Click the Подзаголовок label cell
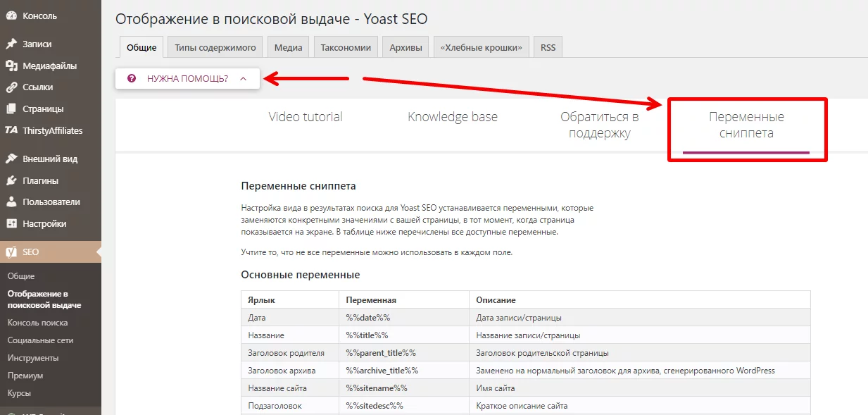This screenshot has height=415, width=868. (289, 406)
